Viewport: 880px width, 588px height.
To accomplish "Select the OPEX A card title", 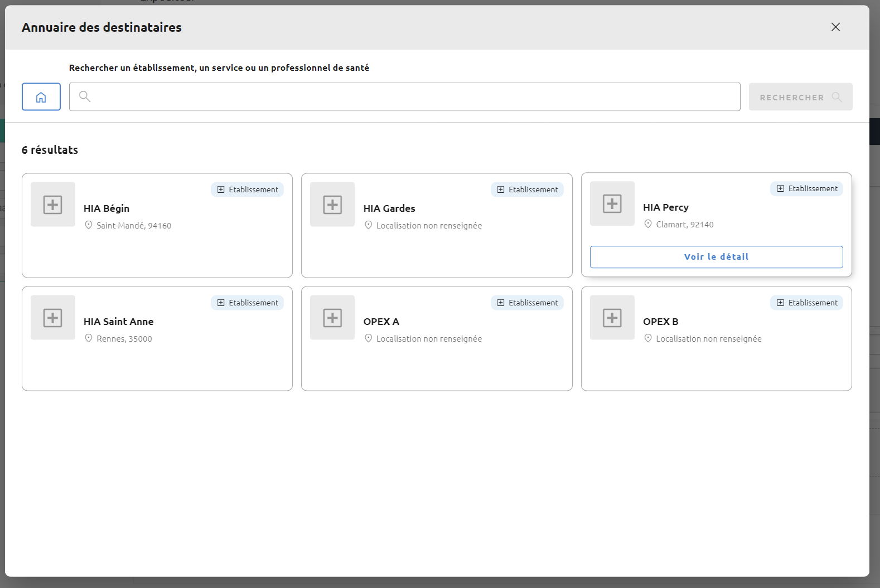I will (381, 322).
